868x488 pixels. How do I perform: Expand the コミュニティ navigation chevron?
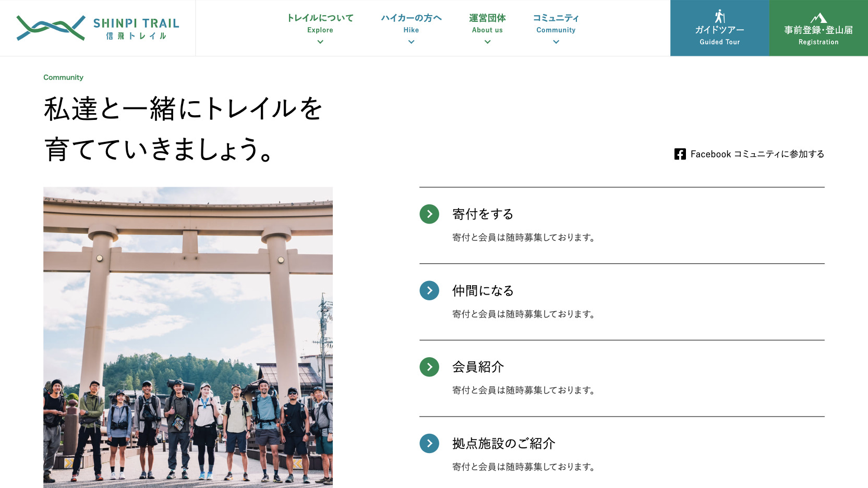[556, 41]
